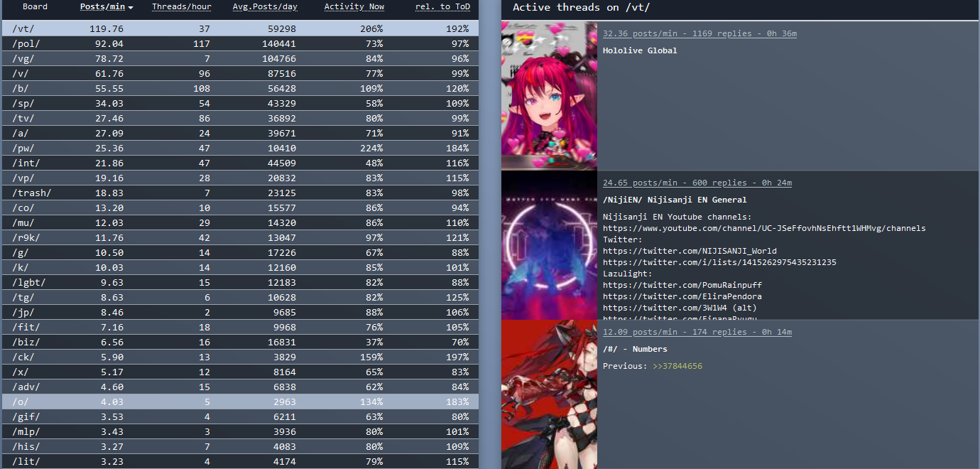
Task: Open the Nijisanji EN General thread thumbnail
Action: click(549, 245)
